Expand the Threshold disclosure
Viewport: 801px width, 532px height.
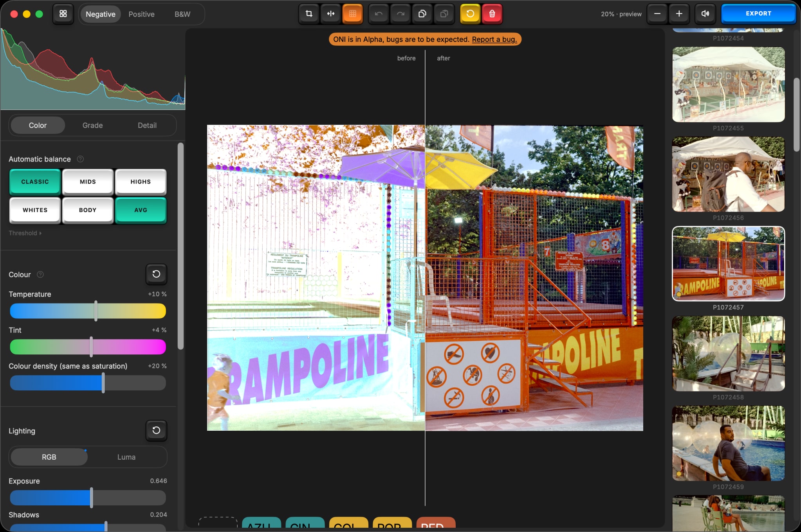tap(25, 233)
